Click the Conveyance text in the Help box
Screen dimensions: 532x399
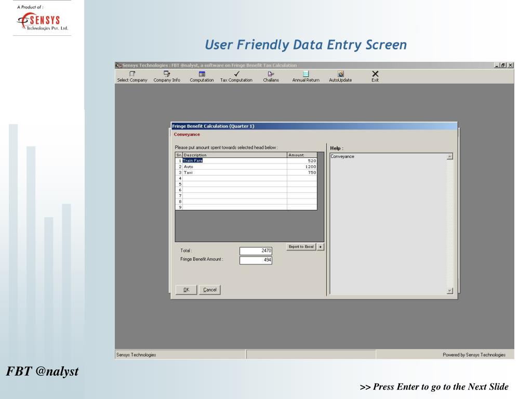click(x=342, y=156)
